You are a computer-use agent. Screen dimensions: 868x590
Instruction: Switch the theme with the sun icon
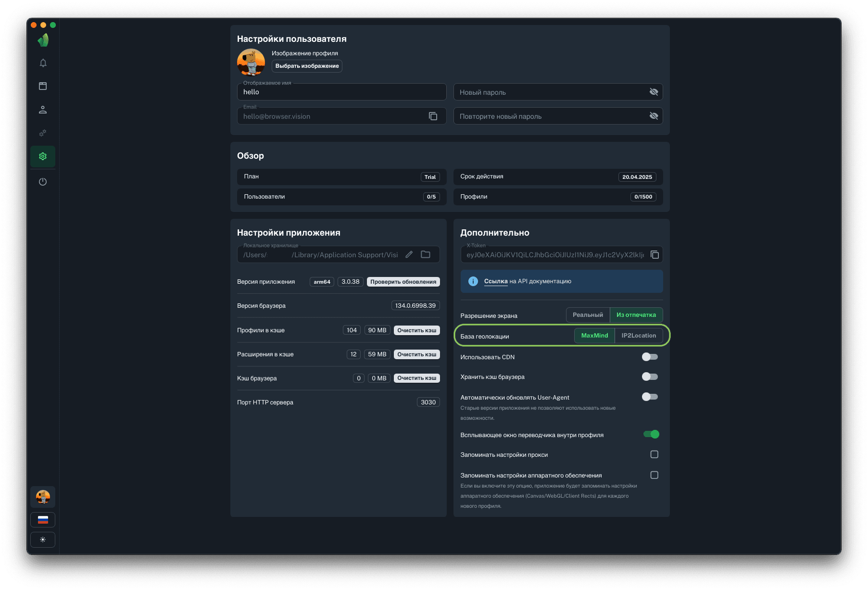click(x=43, y=540)
